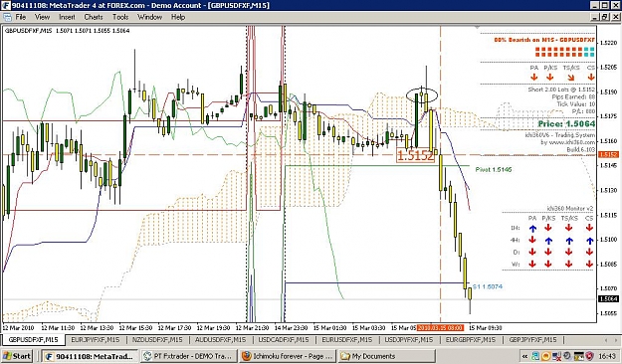Open the Window menu
This screenshot has width=622, height=364.
coord(149,17)
